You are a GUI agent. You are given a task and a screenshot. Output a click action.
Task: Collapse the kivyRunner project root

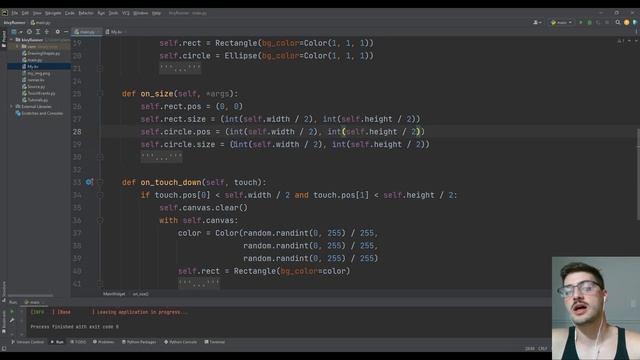(x=12, y=40)
